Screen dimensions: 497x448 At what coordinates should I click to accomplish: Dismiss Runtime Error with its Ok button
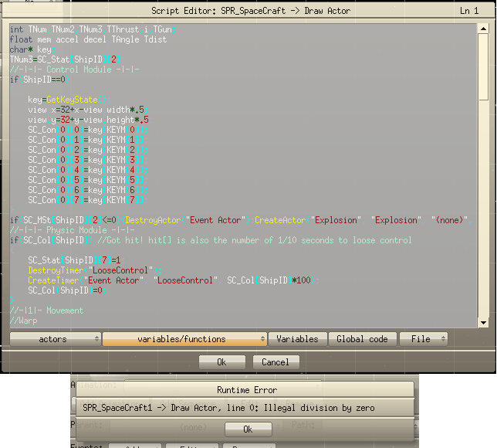248,429
